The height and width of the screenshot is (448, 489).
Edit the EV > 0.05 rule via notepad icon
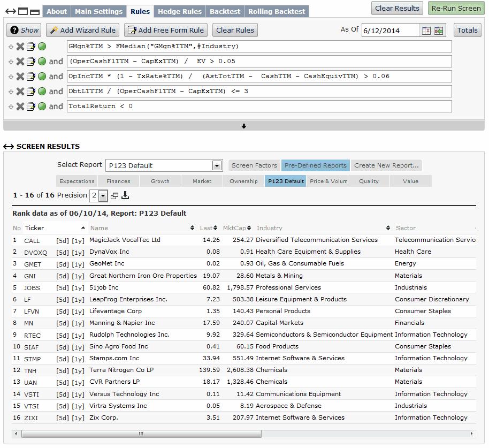click(31, 62)
